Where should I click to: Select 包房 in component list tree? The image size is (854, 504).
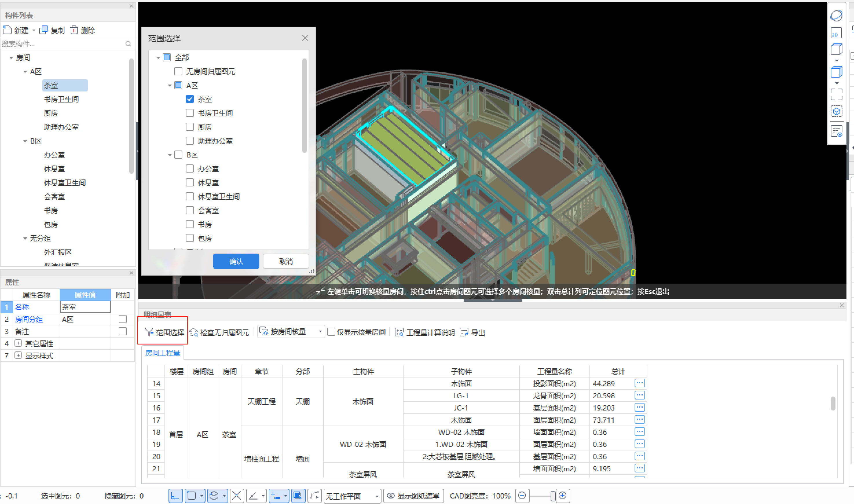click(51, 224)
